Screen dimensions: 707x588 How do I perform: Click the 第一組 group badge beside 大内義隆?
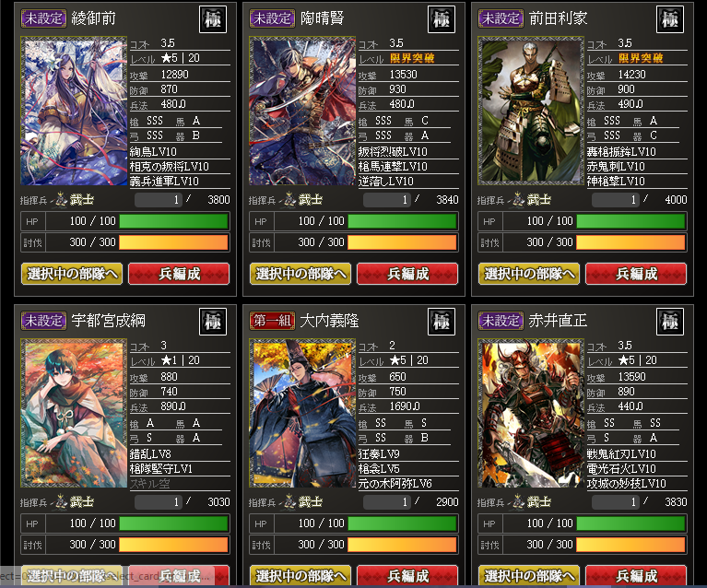[x=272, y=321]
